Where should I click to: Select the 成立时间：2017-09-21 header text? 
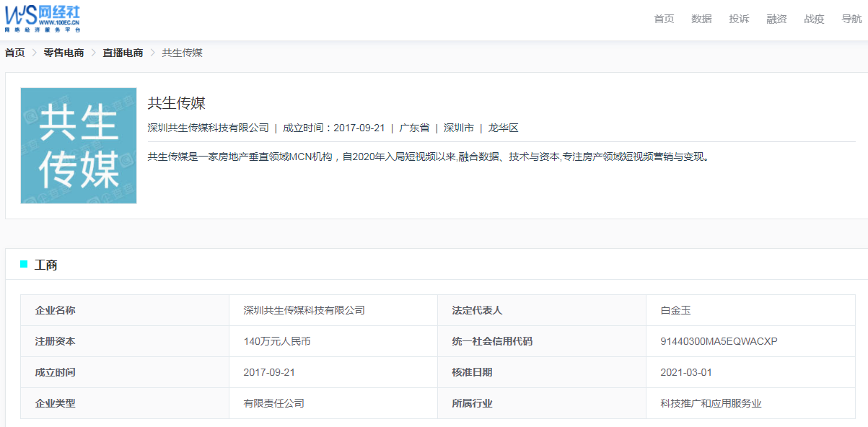tap(333, 128)
